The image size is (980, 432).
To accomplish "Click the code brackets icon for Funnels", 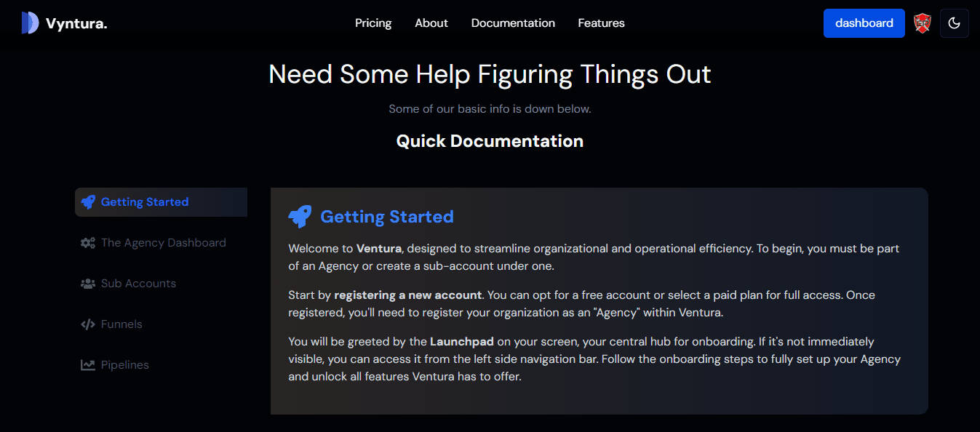I will (88, 324).
